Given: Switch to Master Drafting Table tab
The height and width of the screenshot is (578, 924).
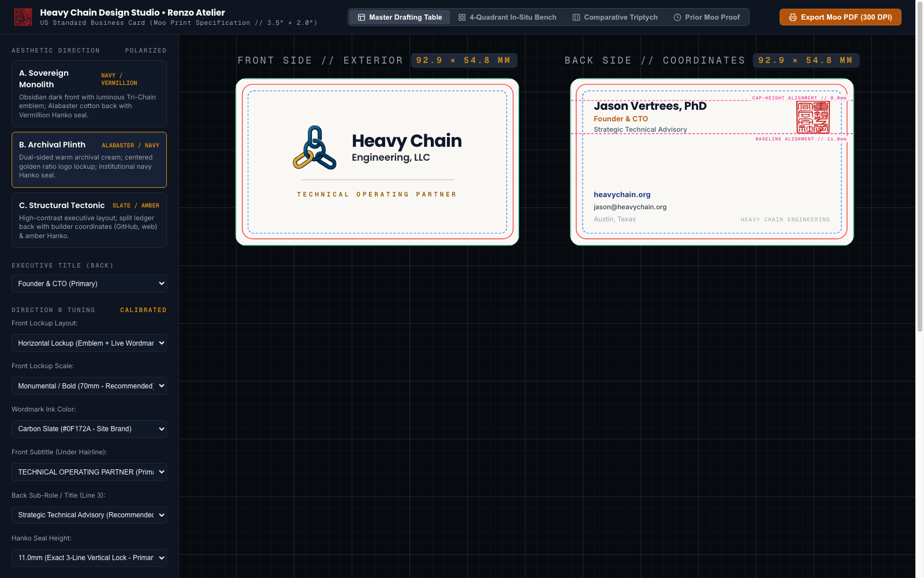Looking at the screenshot, I should (x=400, y=17).
